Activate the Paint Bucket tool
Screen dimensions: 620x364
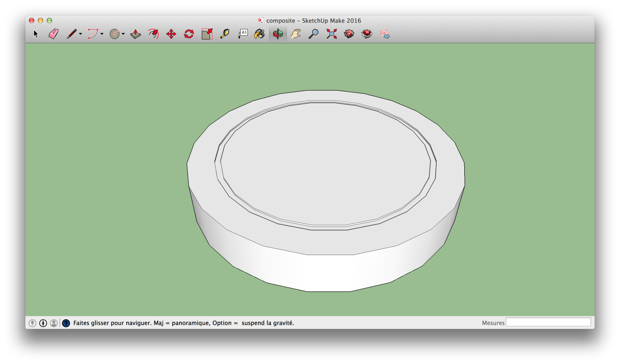pos(259,34)
